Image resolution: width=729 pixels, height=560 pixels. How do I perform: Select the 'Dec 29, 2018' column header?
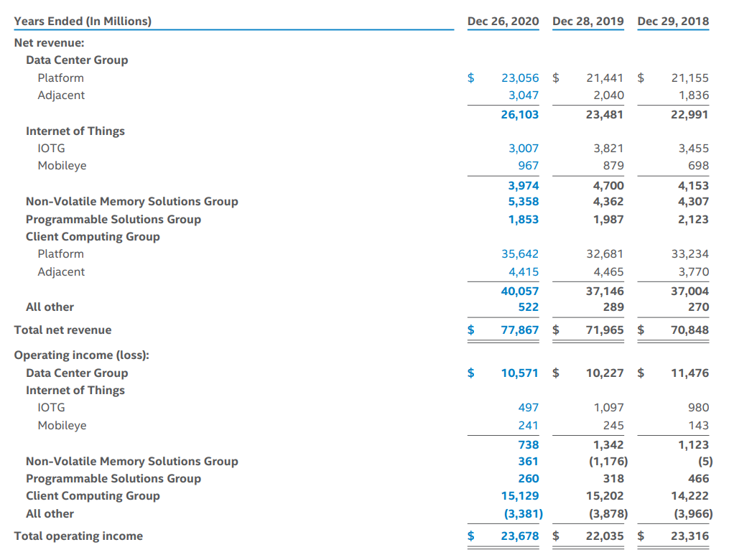pos(673,22)
